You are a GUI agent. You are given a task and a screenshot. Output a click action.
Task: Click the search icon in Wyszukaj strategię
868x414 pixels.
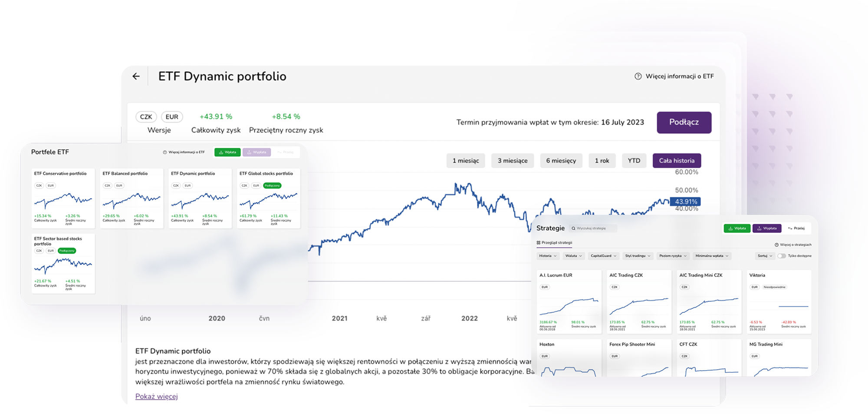(x=573, y=228)
